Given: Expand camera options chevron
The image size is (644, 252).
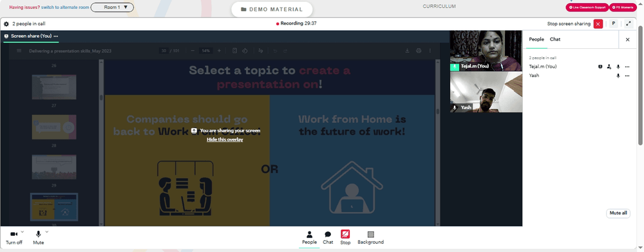Looking at the screenshot, I should pos(23,232).
